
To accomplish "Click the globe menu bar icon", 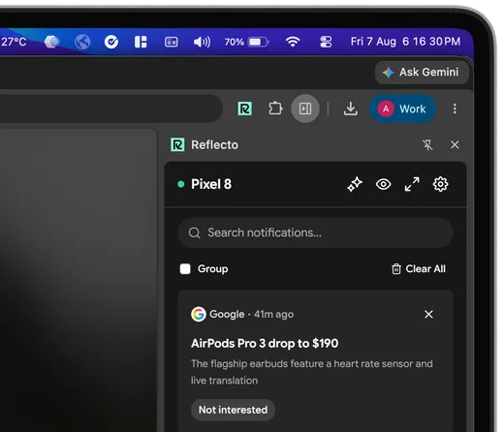I will point(82,42).
